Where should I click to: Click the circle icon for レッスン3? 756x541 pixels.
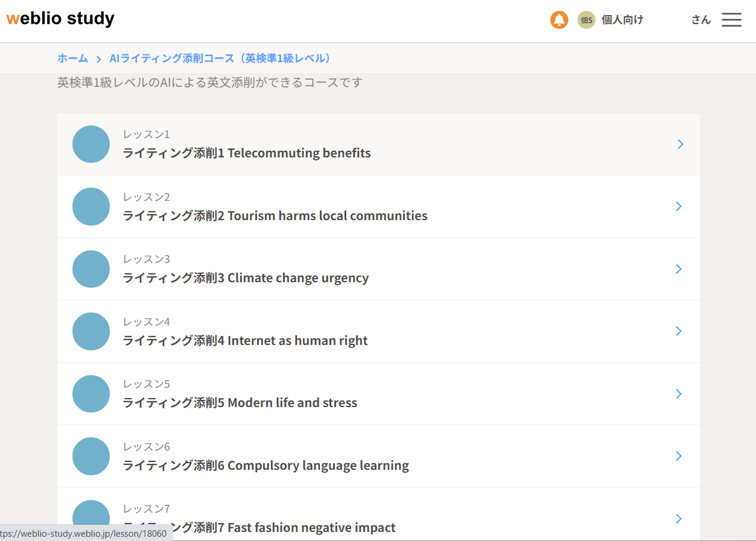coord(91,269)
